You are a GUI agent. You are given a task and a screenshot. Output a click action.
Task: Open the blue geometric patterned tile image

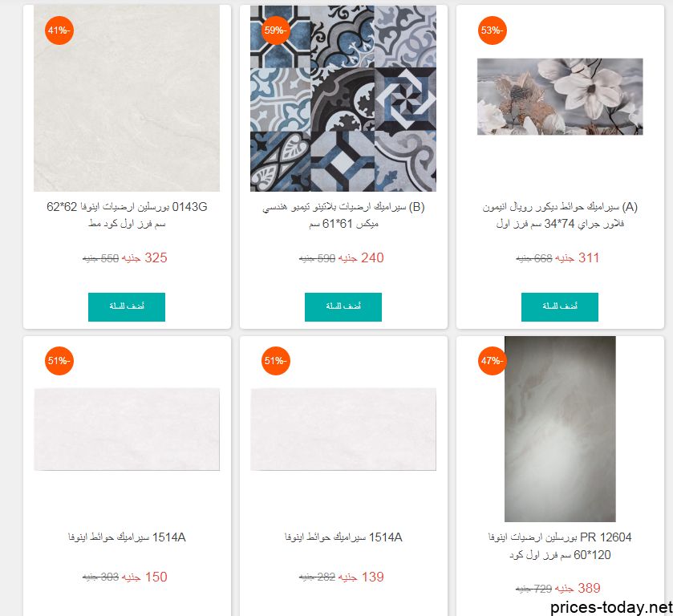(343, 99)
